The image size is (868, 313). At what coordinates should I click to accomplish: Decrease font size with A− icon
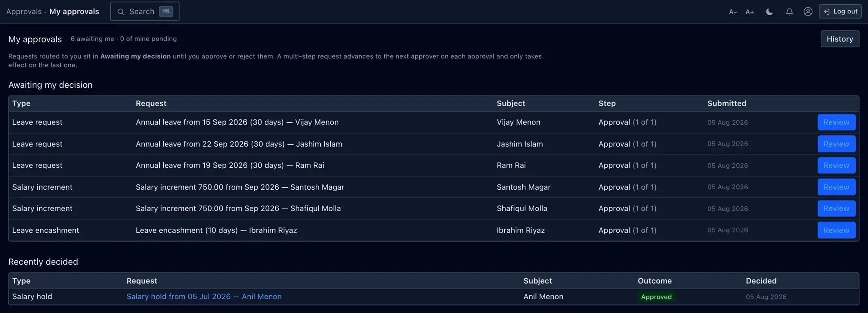(x=733, y=12)
